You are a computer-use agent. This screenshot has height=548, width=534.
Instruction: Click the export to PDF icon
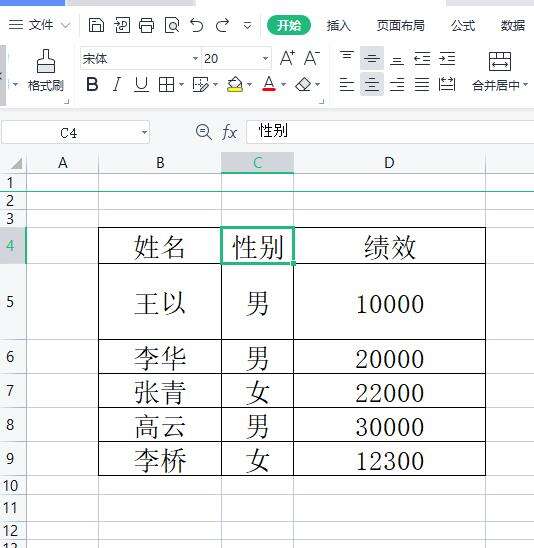122,26
